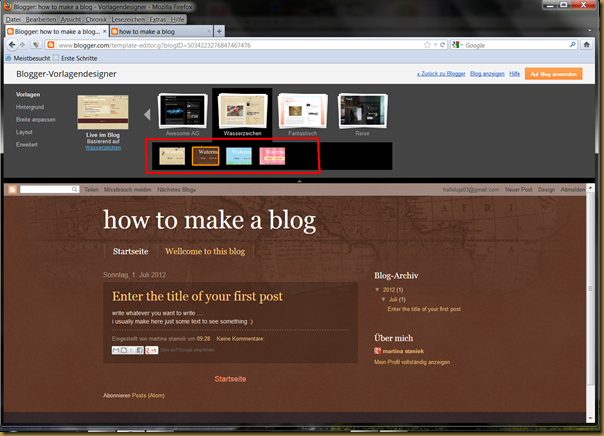
Task: Click the Zurück zu Blogger link
Action: pos(441,74)
